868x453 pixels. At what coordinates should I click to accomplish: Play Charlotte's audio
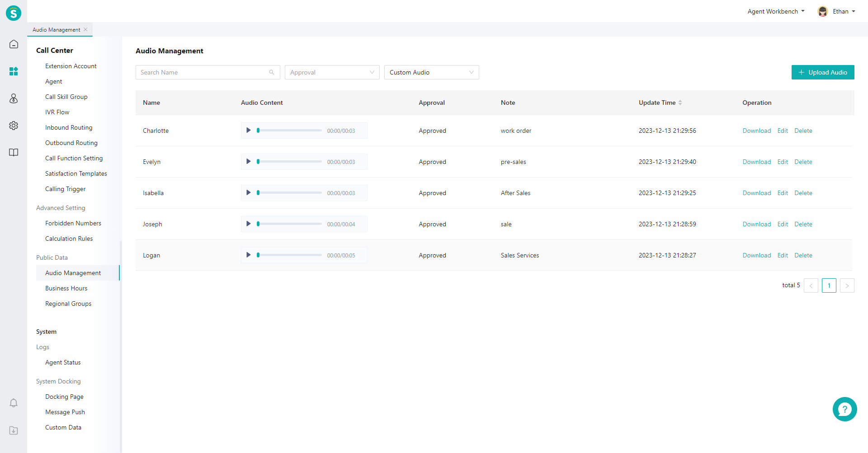(x=248, y=131)
